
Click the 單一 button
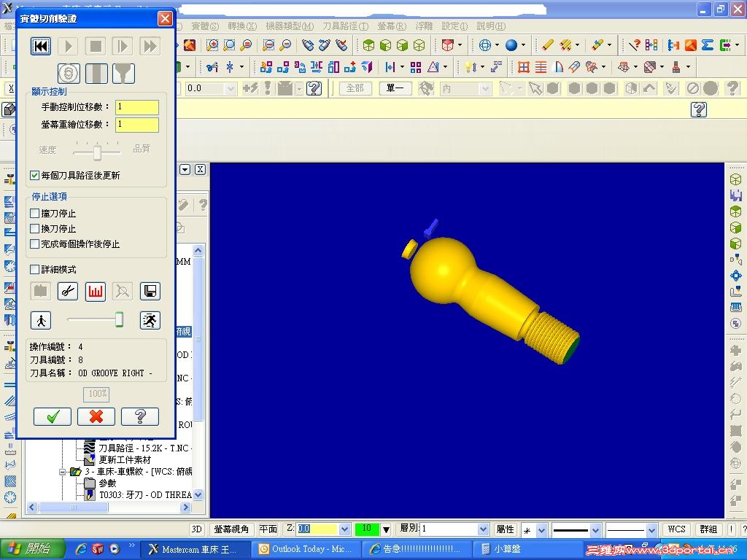click(x=395, y=88)
